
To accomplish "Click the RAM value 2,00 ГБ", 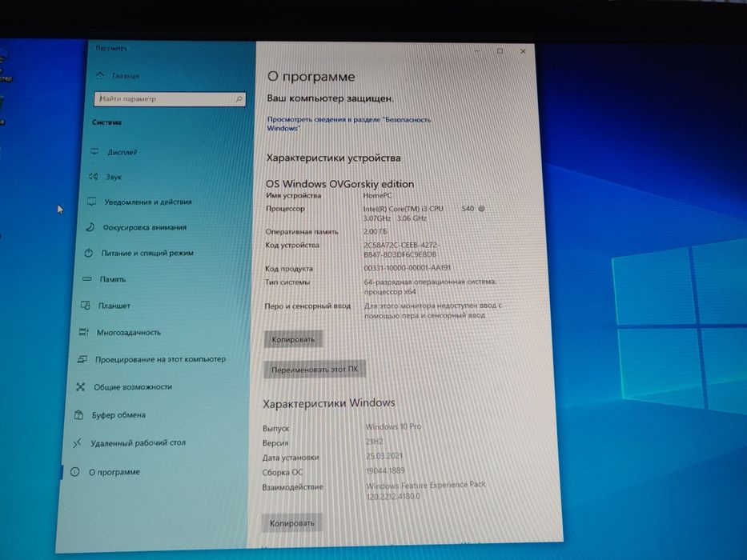I will click(x=376, y=231).
